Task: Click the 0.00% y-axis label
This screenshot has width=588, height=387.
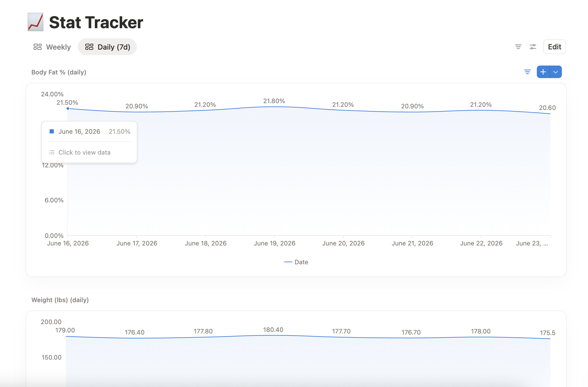Action: (x=54, y=236)
